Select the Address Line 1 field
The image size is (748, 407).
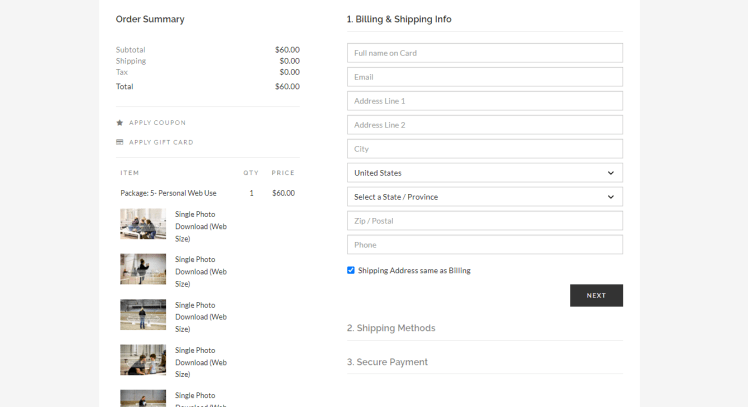(484, 101)
